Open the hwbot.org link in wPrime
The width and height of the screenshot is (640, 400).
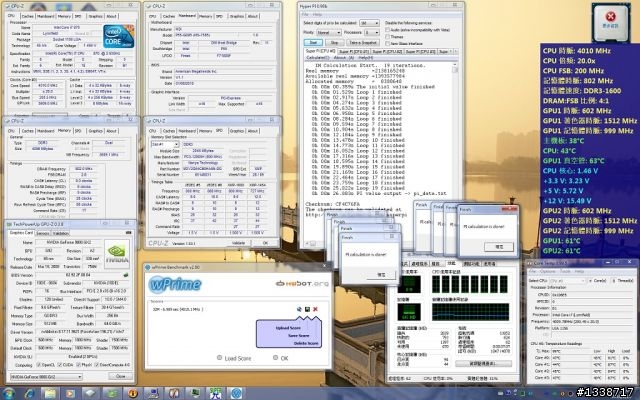[302, 283]
